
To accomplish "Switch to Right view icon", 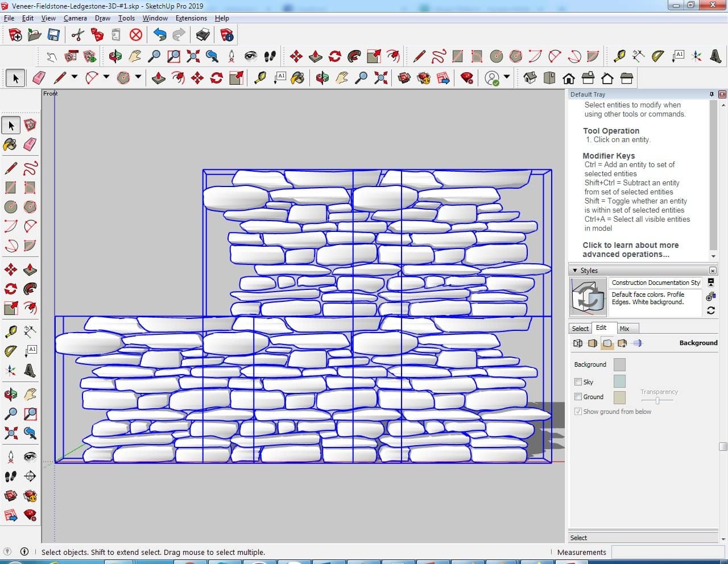I will (x=588, y=78).
